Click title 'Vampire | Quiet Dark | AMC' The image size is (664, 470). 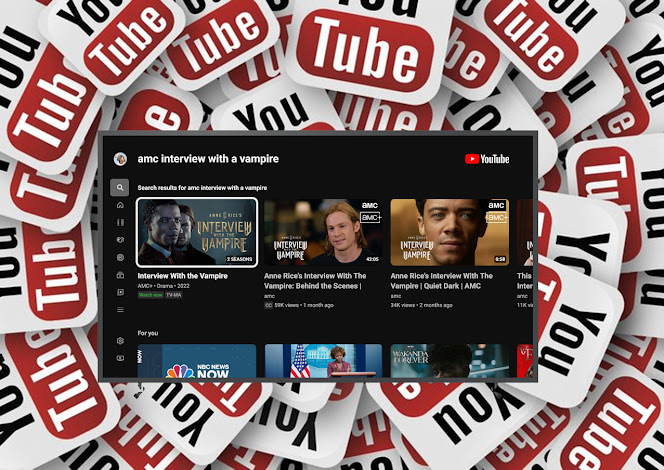pos(435,286)
